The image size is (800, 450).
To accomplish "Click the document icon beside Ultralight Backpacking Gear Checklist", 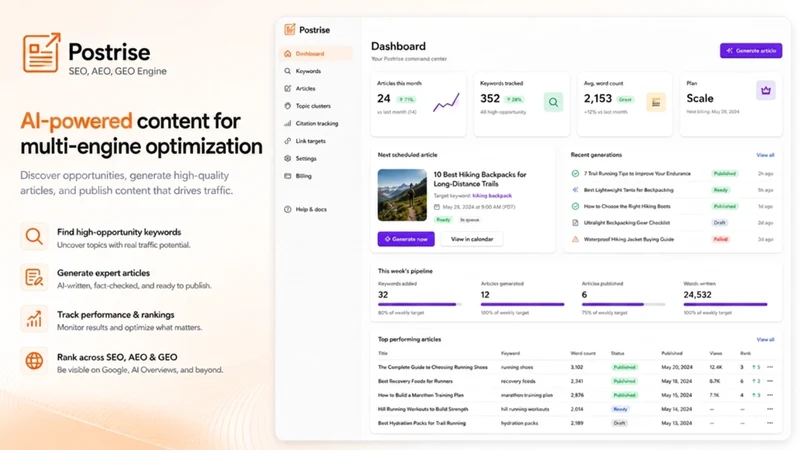I will coord(575,222).
